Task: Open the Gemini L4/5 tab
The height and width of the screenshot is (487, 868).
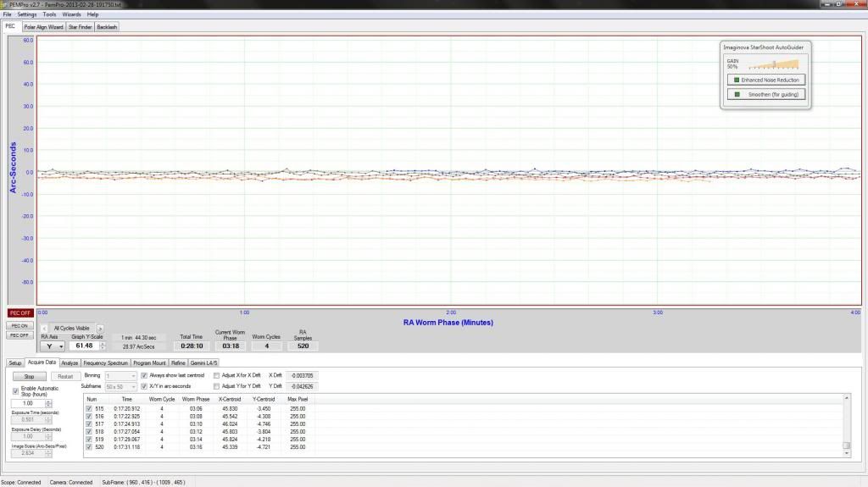Action: pos(203,363)
